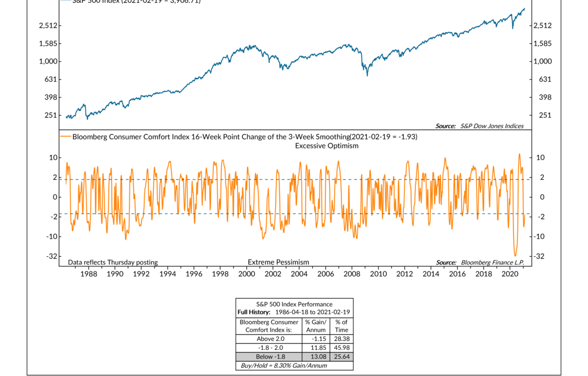
Task: Click the 'Source: Bloomberg Finance L.P.' text
Action: click(479, 263)
